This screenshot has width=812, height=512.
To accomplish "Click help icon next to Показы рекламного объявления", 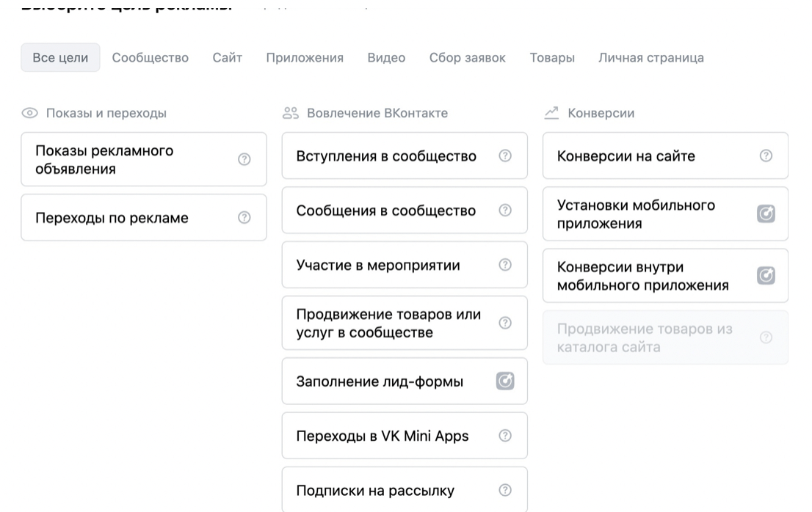I will point(244,159).
